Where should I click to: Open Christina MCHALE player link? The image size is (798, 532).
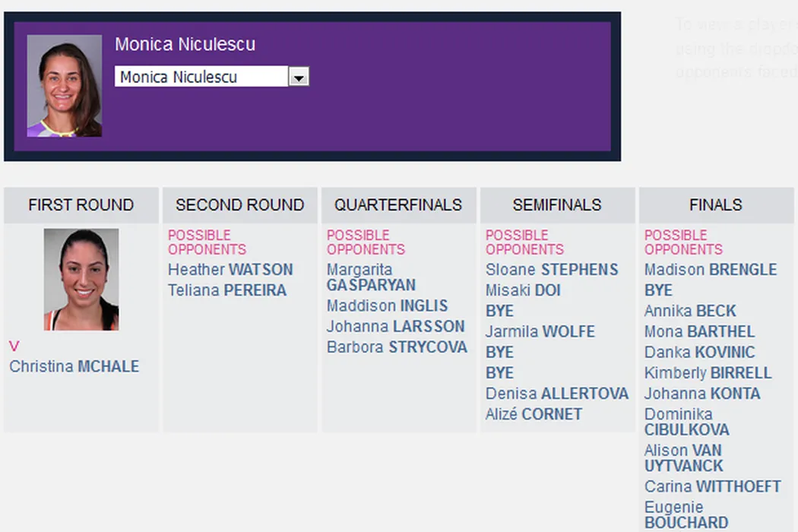74,366
